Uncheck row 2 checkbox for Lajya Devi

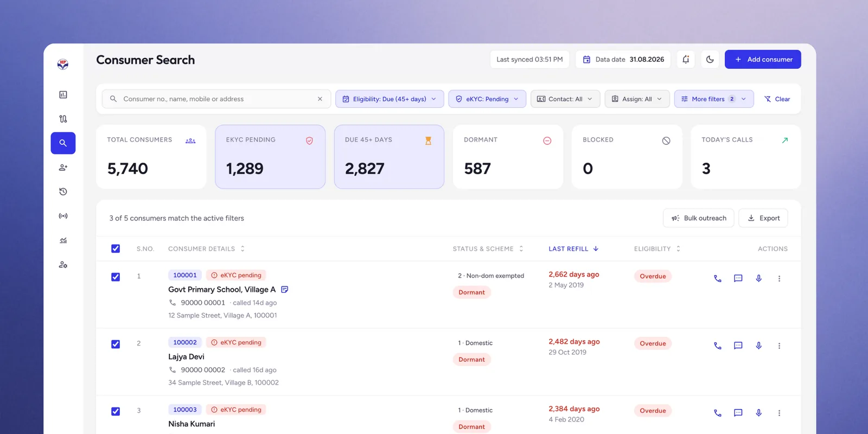116,344
